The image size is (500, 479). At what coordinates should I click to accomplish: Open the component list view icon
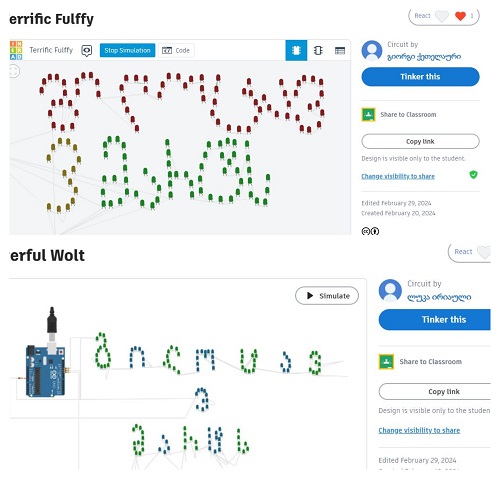tap(340, 51)
